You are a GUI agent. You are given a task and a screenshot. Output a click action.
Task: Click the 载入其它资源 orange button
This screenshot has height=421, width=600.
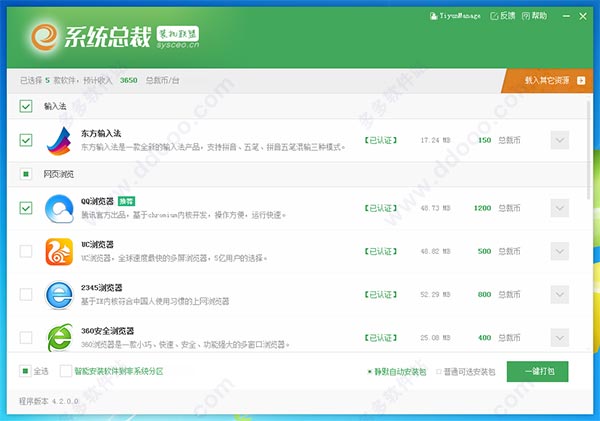[548, 80]
